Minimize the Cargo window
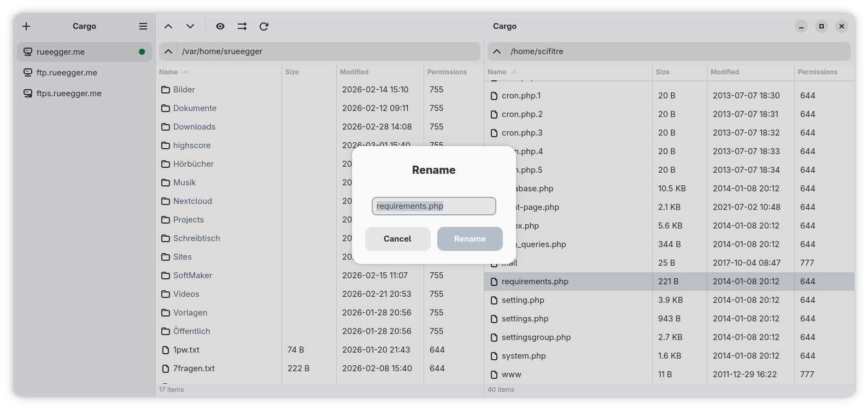The width and height of the screenshot is (868, 410). [x=801, y=26]
